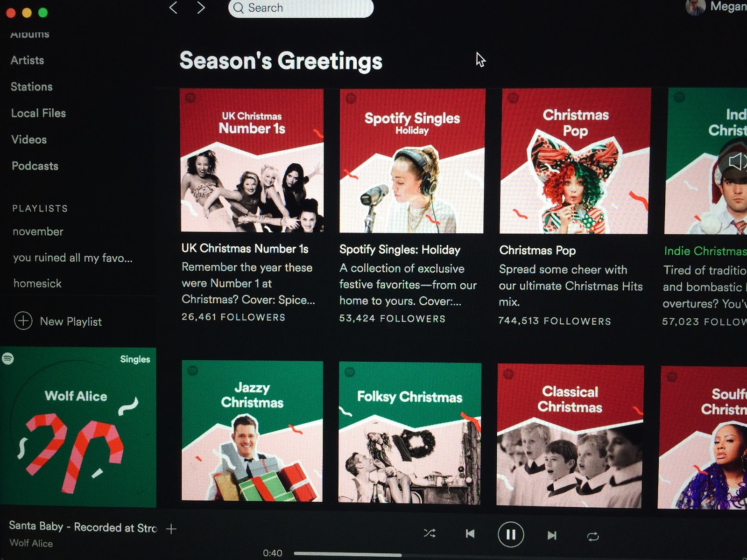Viewport: 747px width, 560px height.
Task: Click the '26,461 FOLLOWERS' text
Action: pos(233,317)
